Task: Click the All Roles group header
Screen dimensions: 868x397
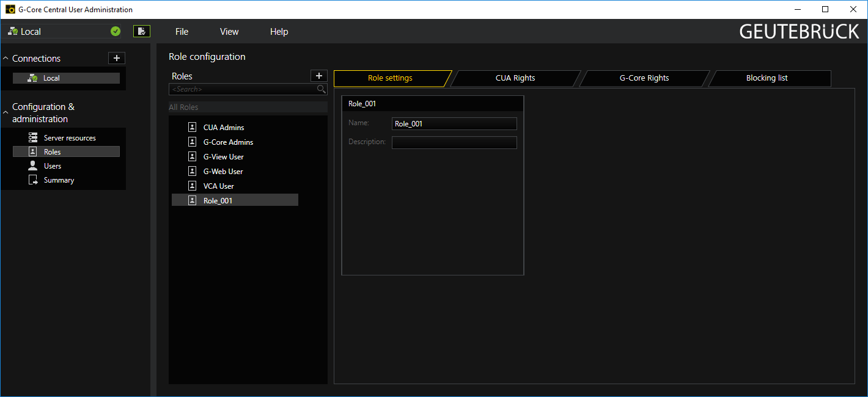Action: pos(248,107)
